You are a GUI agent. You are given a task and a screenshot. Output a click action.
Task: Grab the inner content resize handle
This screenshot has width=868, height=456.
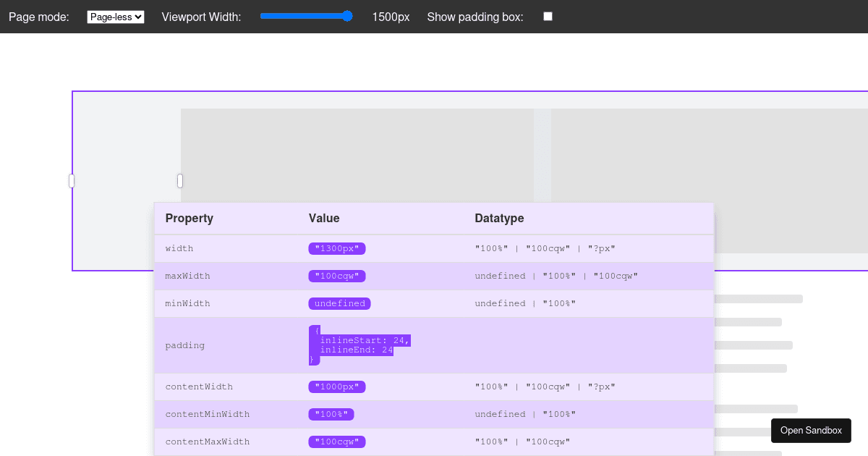click(180, 181)
